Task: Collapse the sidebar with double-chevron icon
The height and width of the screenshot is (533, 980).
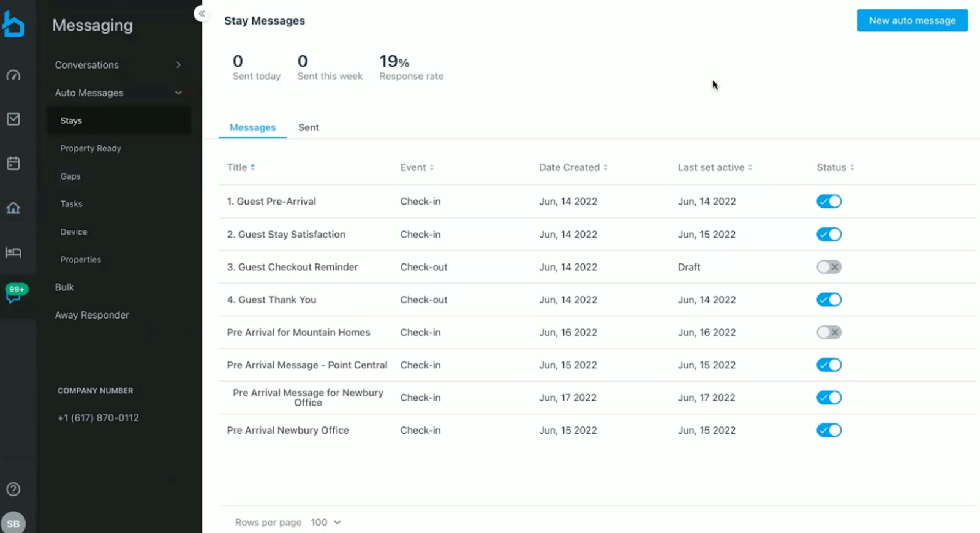Action: point(202,13)
